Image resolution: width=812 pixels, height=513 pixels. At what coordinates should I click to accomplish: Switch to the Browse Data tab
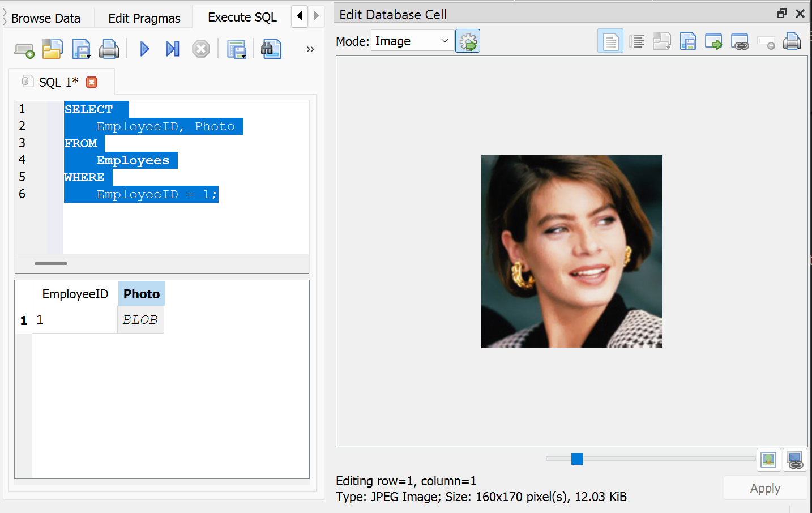tap(46, 18)
